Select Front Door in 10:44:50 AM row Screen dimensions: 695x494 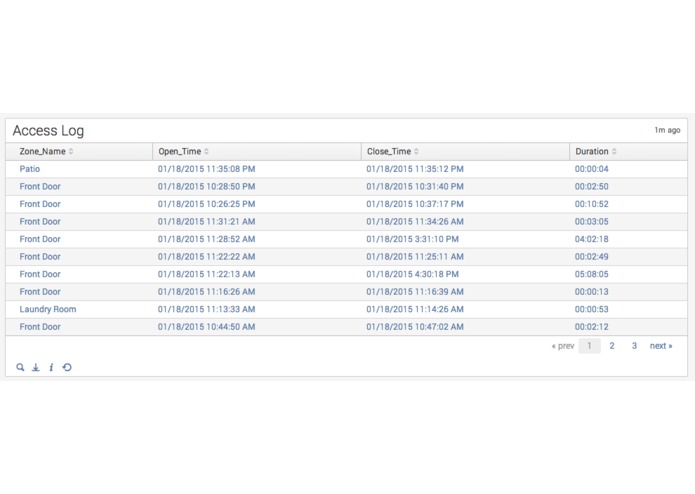click(40, 327)
